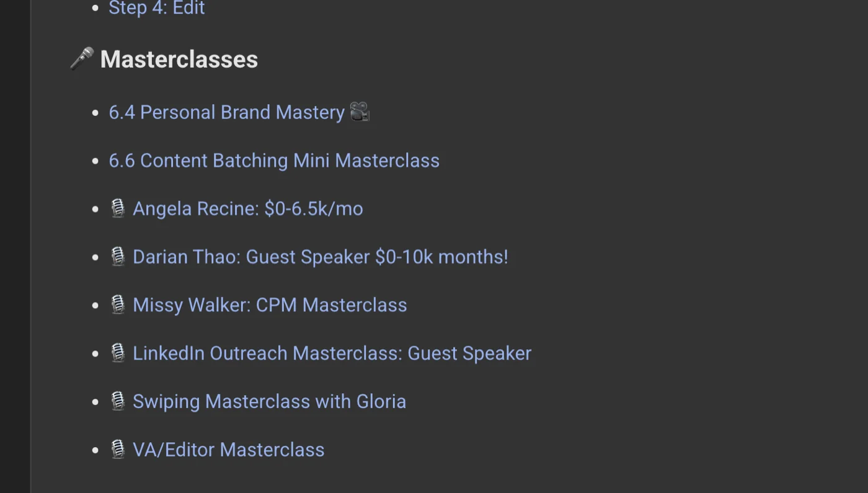This screenshot has width=868, height=493.
Task: Click the studio mic icon before VA/Editor Masterclass
Action: (x=118, y=449)
